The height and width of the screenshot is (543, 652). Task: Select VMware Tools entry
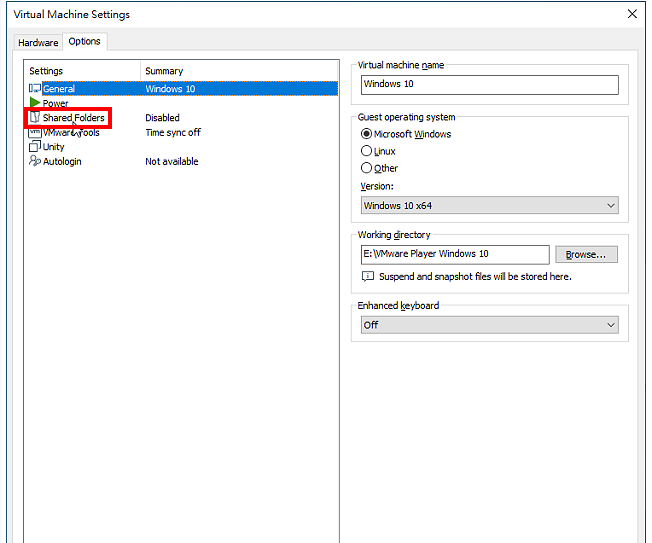coord(71,132)
